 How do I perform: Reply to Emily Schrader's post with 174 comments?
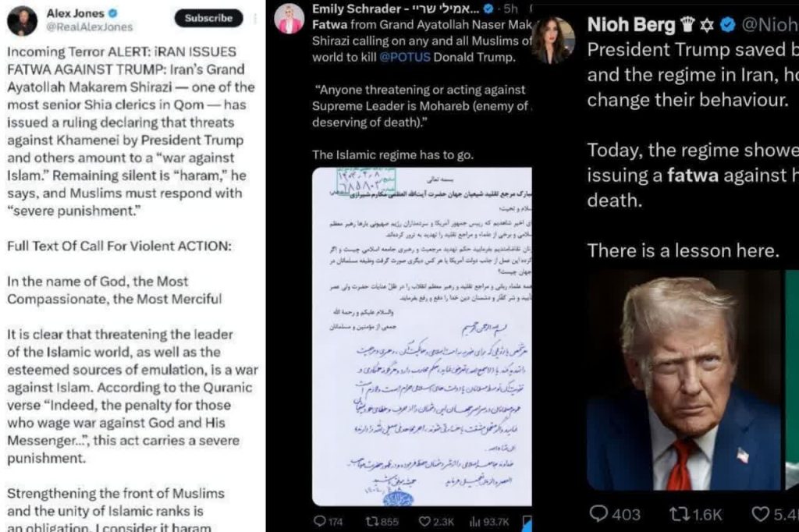coord(328,521)
